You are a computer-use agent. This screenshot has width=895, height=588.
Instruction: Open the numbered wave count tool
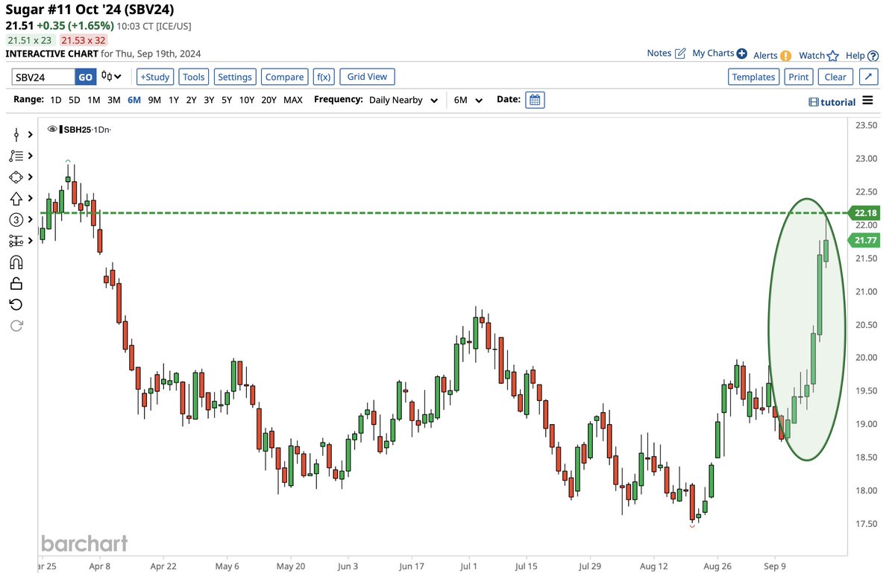point(16,219)
